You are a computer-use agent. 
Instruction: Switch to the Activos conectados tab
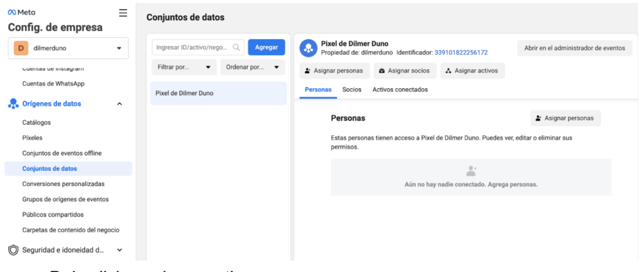[400, 89]
